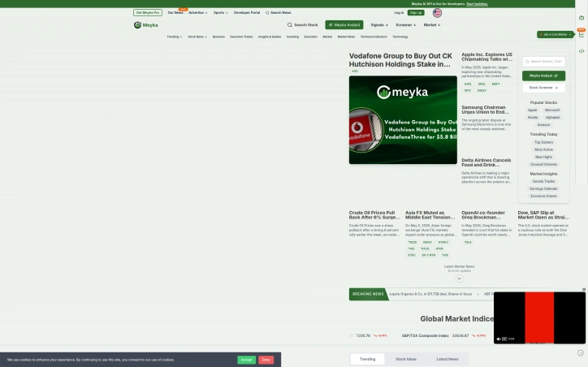Open the US flag language selector
The image size is (588, 367).
437,13
